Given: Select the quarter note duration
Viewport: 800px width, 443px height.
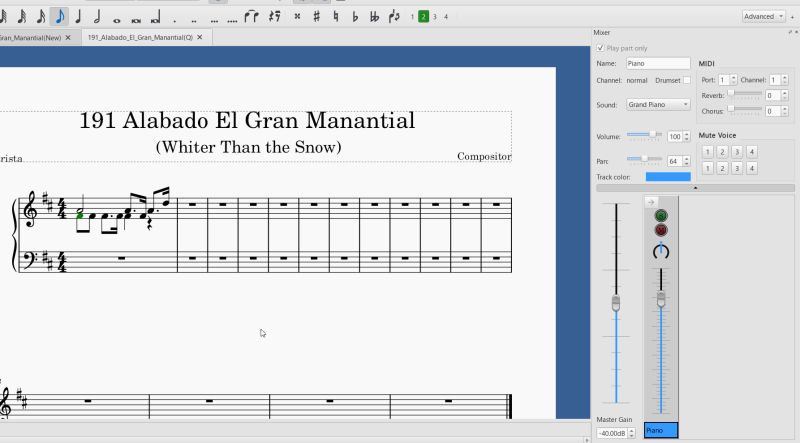Looking at the screenshot, I should [78, 17].
